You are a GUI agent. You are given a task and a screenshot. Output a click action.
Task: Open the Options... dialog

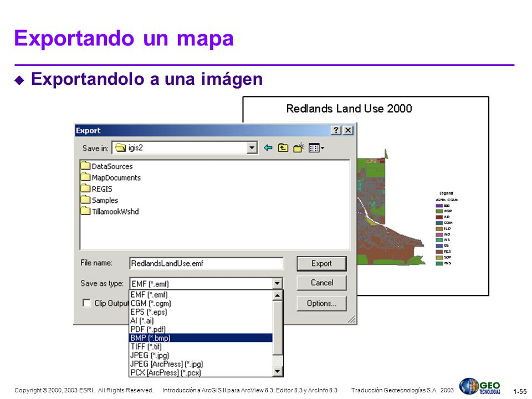(x=321, y=303)
